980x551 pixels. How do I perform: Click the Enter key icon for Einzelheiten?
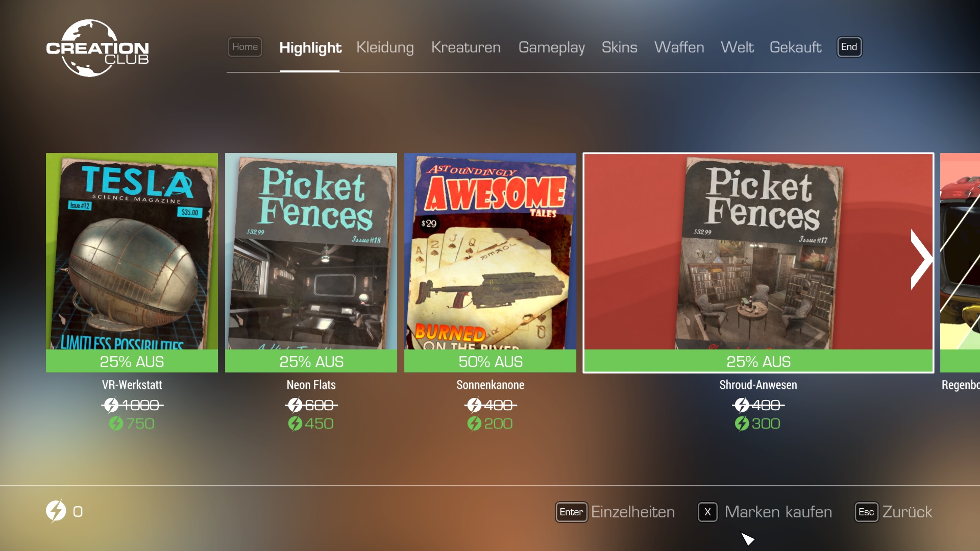(x=571, y=512)
